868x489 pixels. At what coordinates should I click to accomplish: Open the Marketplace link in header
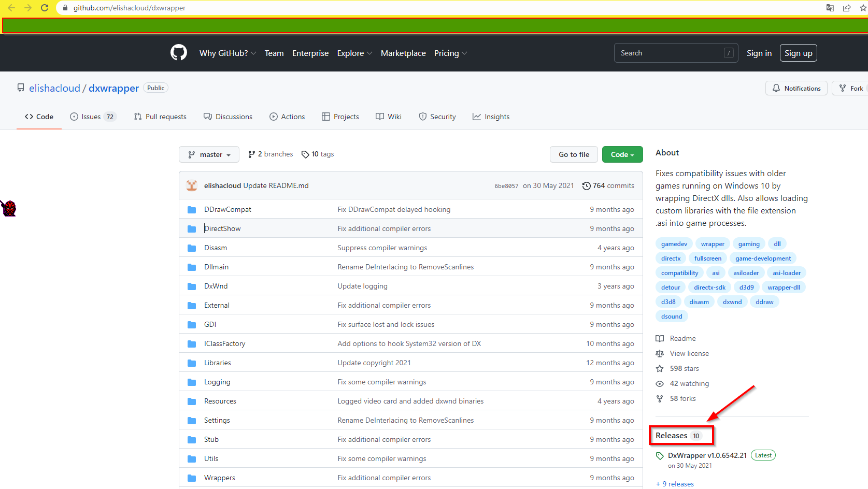click(403, 53)
